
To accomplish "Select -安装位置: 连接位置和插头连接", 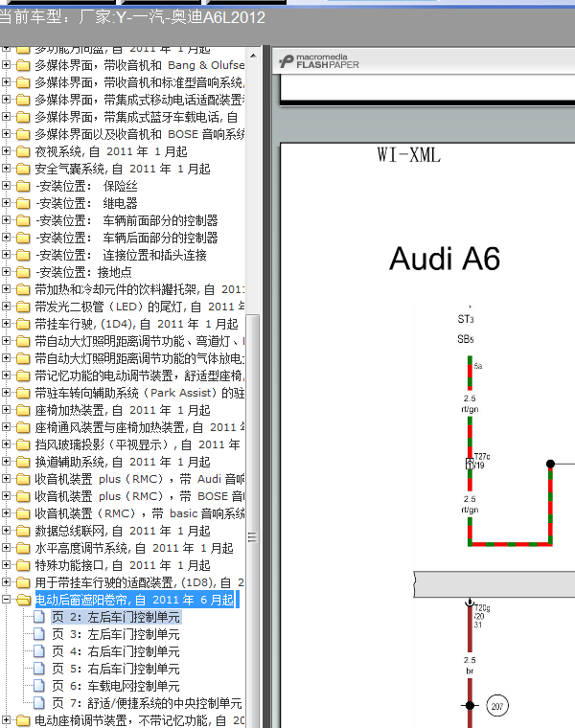I will tap(121, 255).
